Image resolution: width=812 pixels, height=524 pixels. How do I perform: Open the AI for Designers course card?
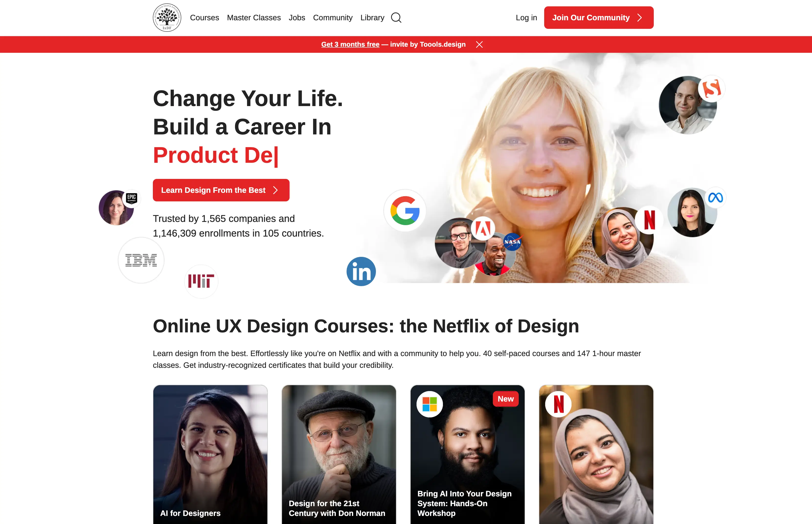(210, 455)
